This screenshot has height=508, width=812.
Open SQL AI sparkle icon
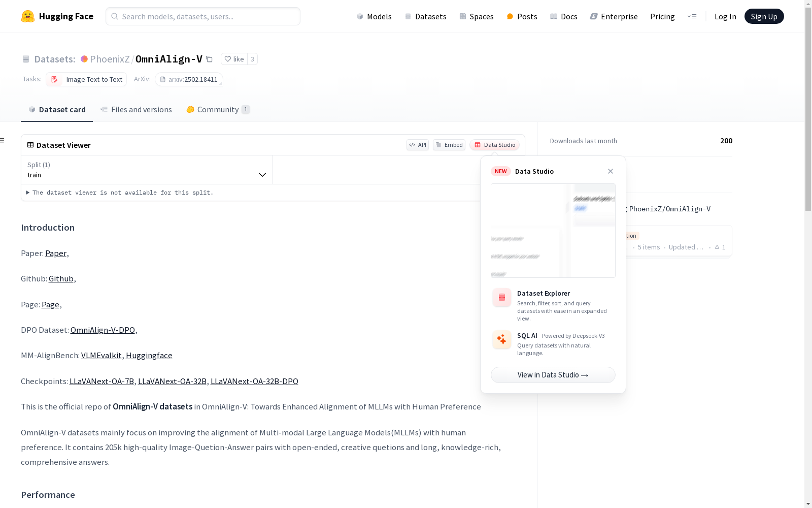click(502, 339)
